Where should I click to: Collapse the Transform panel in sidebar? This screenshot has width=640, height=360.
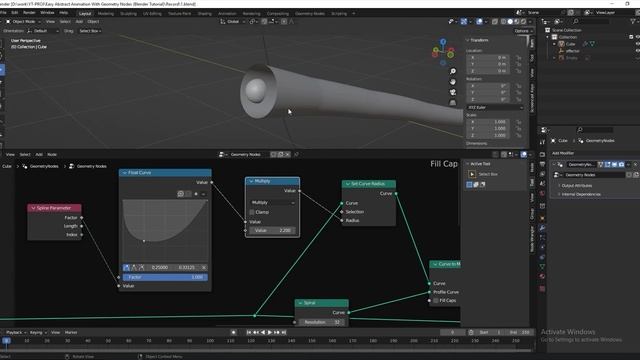point(468,40)
